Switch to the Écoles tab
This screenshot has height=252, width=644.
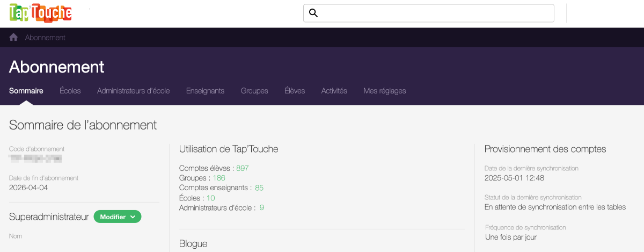point(70,91)
